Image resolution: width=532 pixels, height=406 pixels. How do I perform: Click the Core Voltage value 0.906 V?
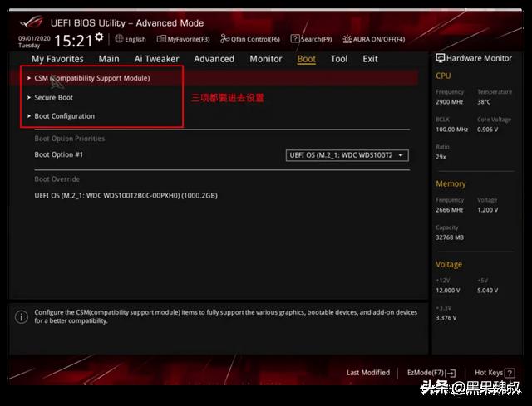tap(488, 130)
